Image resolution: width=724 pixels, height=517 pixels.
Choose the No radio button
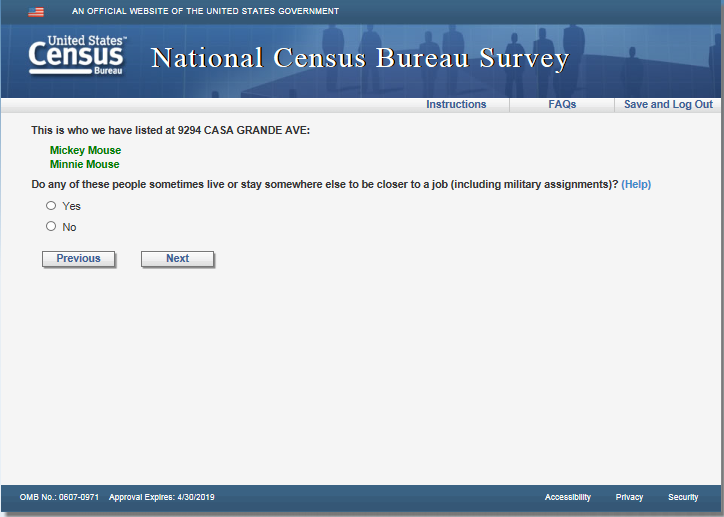point(51,227)
